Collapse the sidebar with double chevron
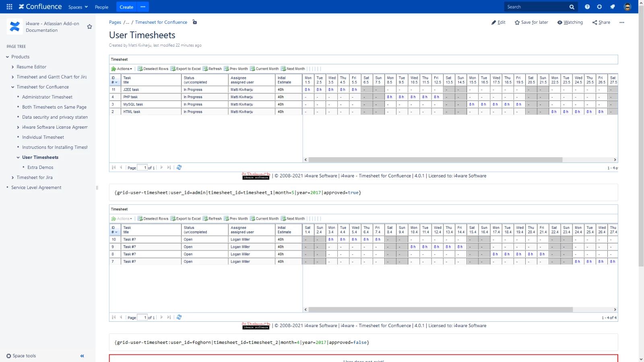 82,356
